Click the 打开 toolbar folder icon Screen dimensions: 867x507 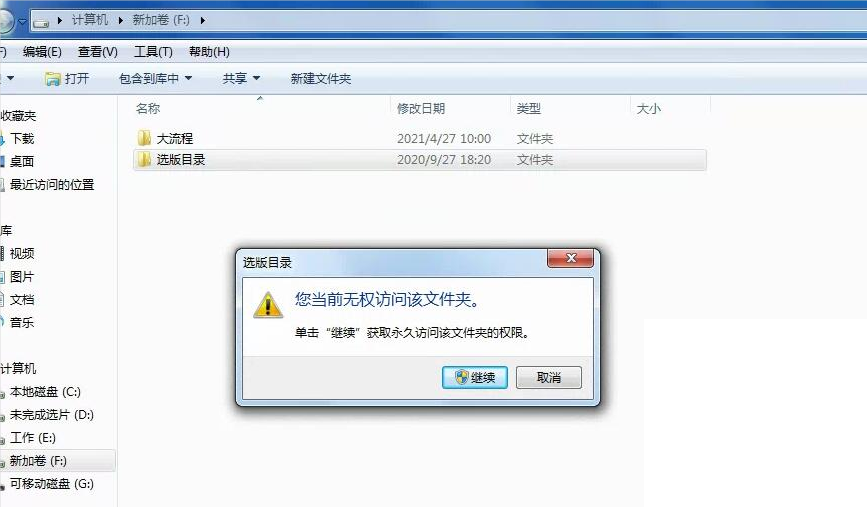(x=53, y=79)
